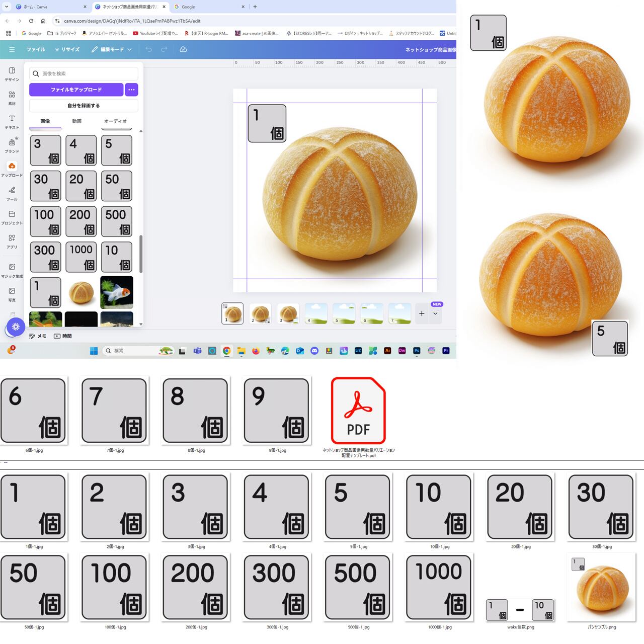This screenshot has width=644, height=644.
Task: Open Discord from the taskbar
Action: (x=314, y=351)
